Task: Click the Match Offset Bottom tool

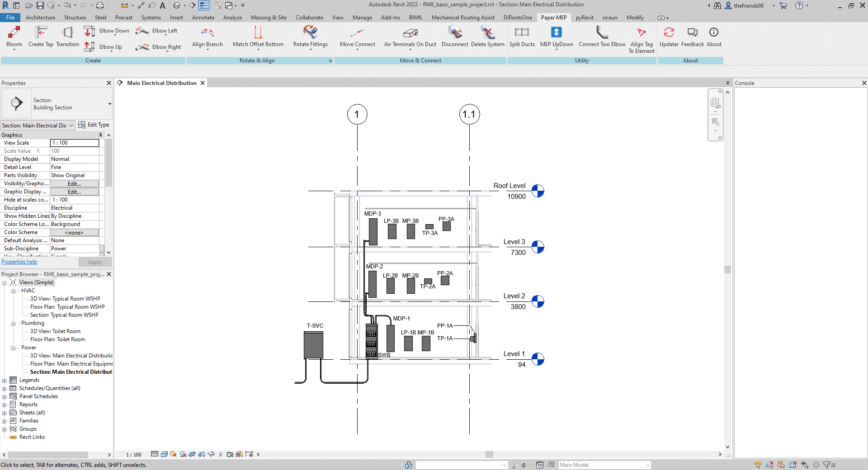Action: pyautogui.click(x=258, y=33)
